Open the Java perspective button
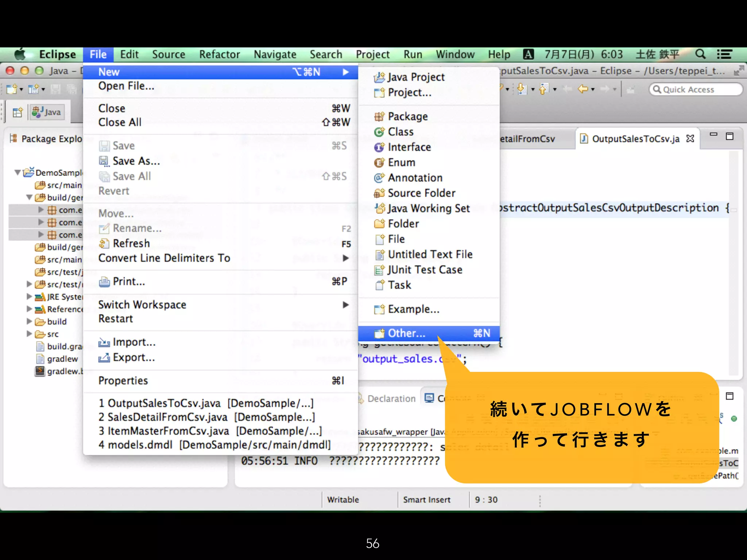 point(47,112)
